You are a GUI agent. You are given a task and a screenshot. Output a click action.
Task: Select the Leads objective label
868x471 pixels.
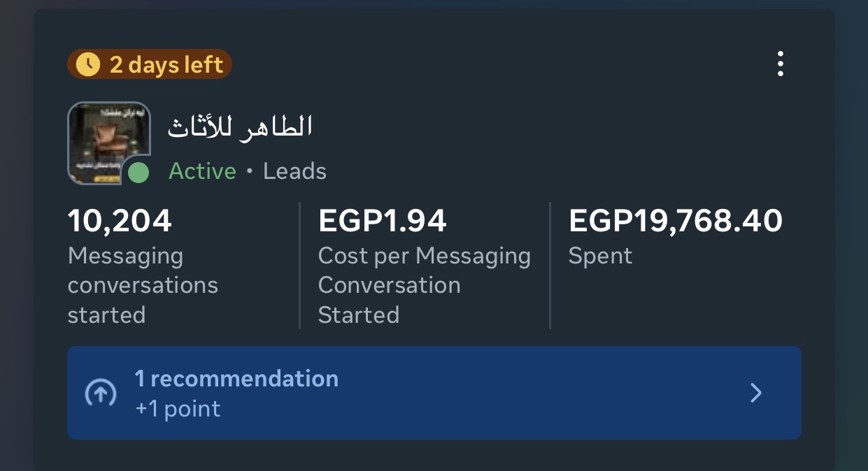tap(294, 171)
